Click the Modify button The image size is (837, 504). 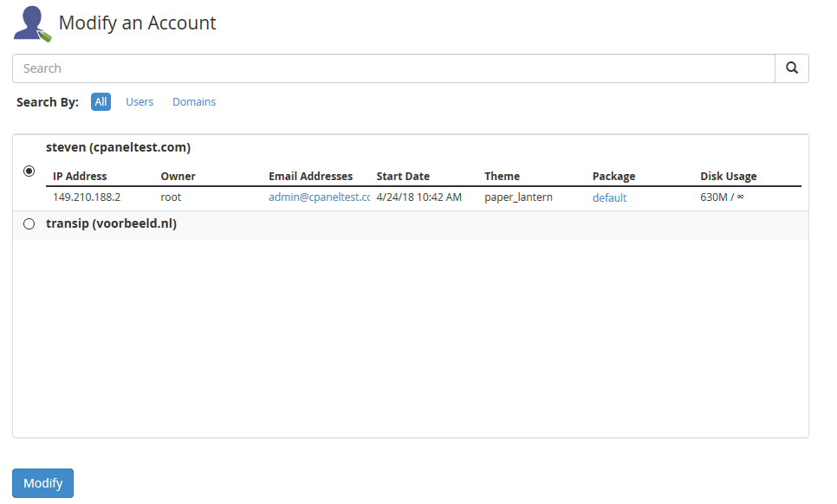pos(42,483)
